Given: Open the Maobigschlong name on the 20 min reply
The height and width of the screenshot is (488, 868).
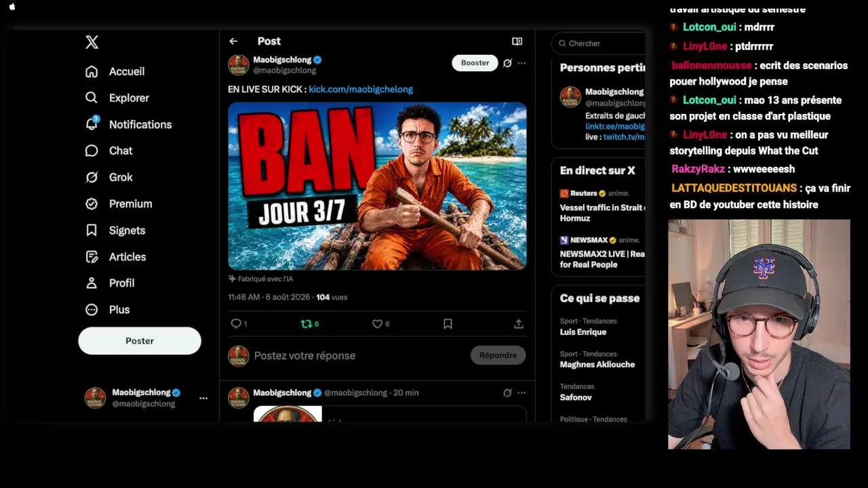Looking at the screenshot, I should pos(282,392).
